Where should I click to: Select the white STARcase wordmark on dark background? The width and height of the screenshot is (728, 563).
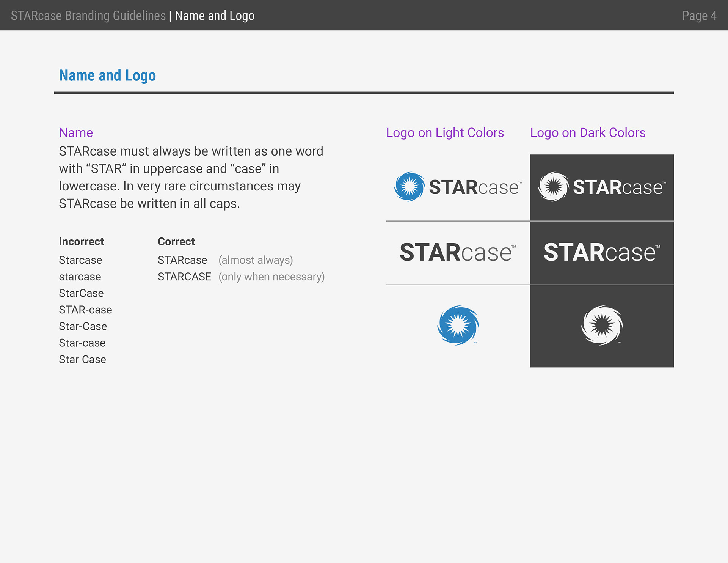coord(602,252)
